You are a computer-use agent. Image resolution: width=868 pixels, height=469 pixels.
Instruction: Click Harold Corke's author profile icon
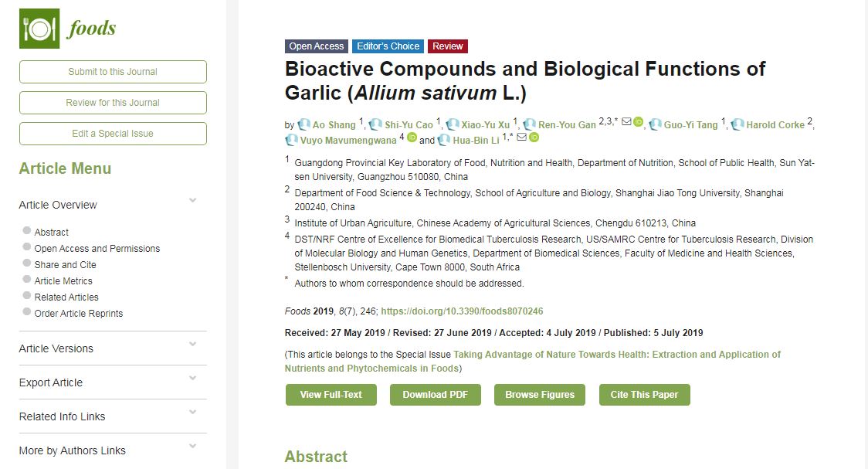point(737,124)
